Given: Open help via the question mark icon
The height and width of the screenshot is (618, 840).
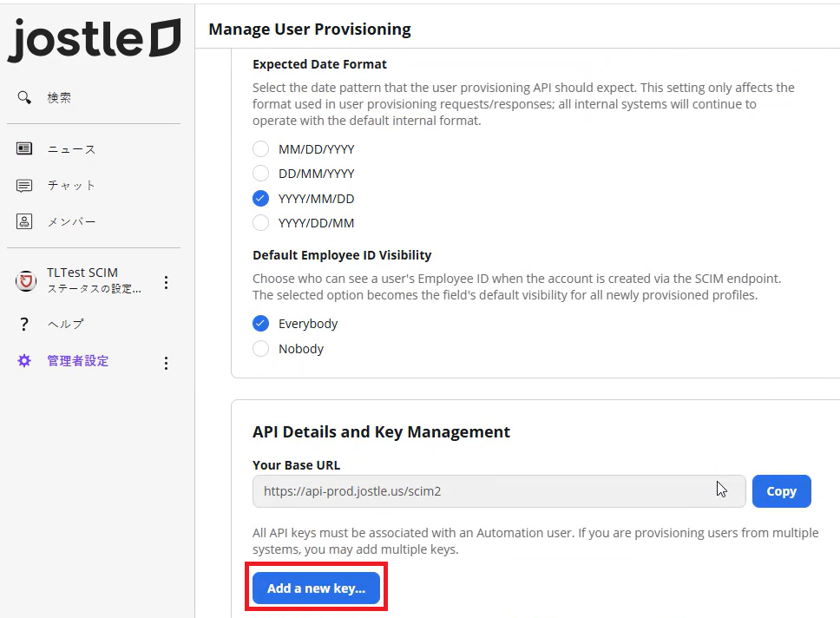Looking at the screenshot, I should point(24,324).
